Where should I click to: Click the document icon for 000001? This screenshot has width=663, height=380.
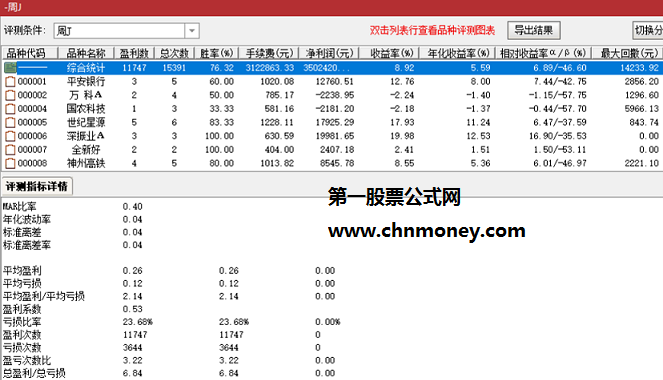click(x=10, y=82)
